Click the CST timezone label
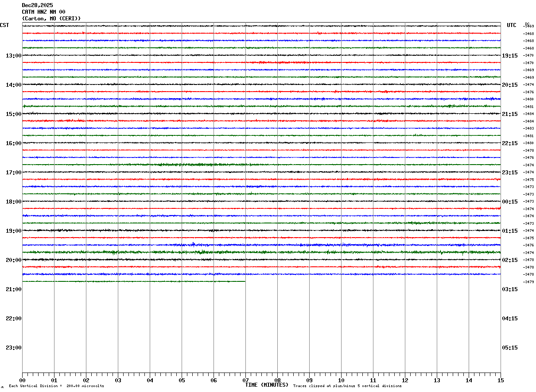Screen dimensions: 536x392 4,25
